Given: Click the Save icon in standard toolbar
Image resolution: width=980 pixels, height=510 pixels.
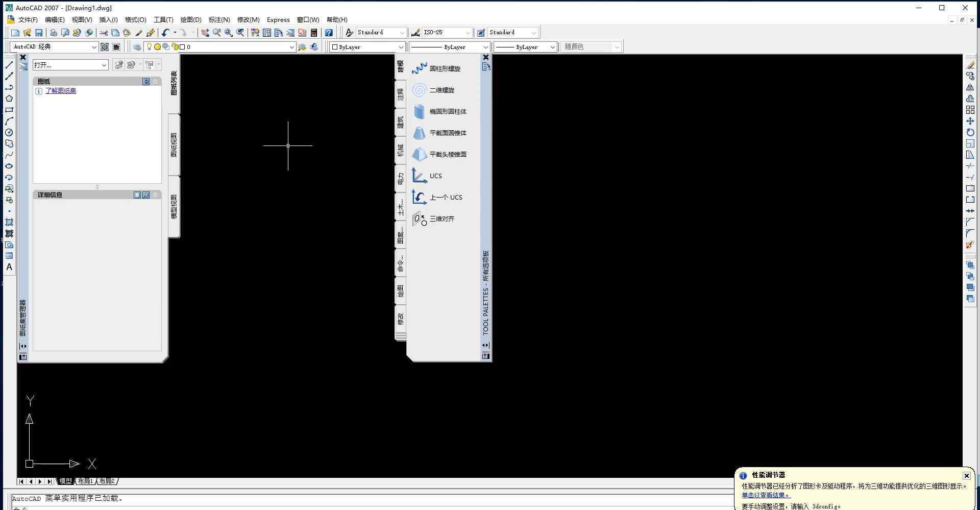Looking at the screenshot, I should pos(39,33).
